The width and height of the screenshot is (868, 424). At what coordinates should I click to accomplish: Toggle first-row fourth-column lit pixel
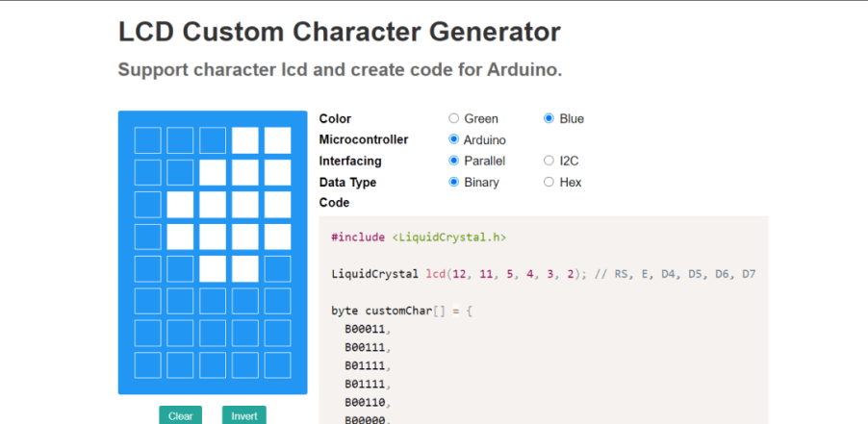[245, 140]
